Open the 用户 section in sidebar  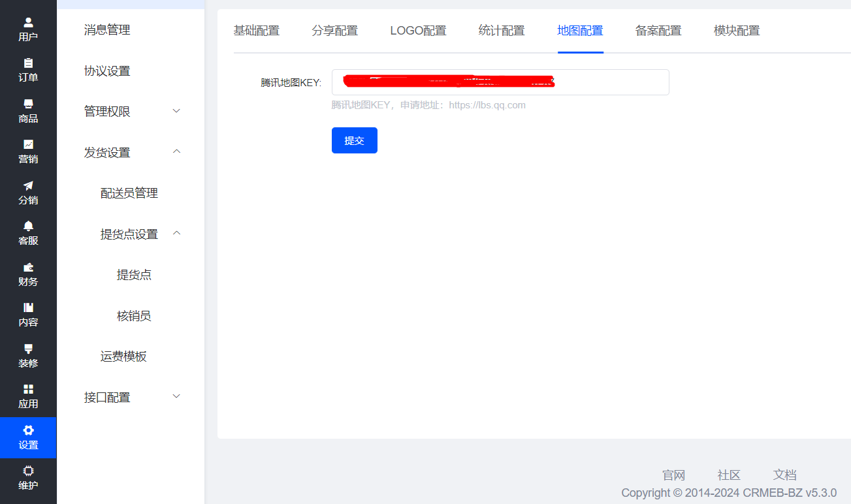pyautogui.click(x=28, y=29)
